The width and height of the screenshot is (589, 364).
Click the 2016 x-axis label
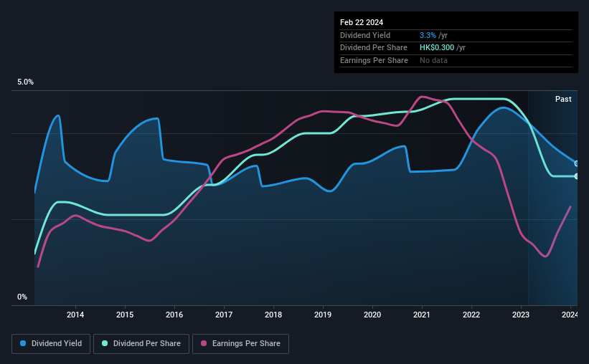tap(174, 315)
